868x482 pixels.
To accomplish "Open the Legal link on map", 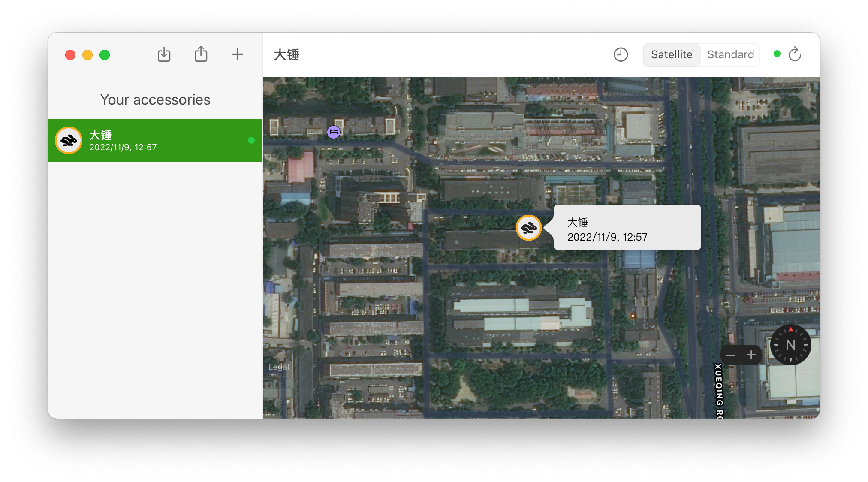I will (279, 367).
